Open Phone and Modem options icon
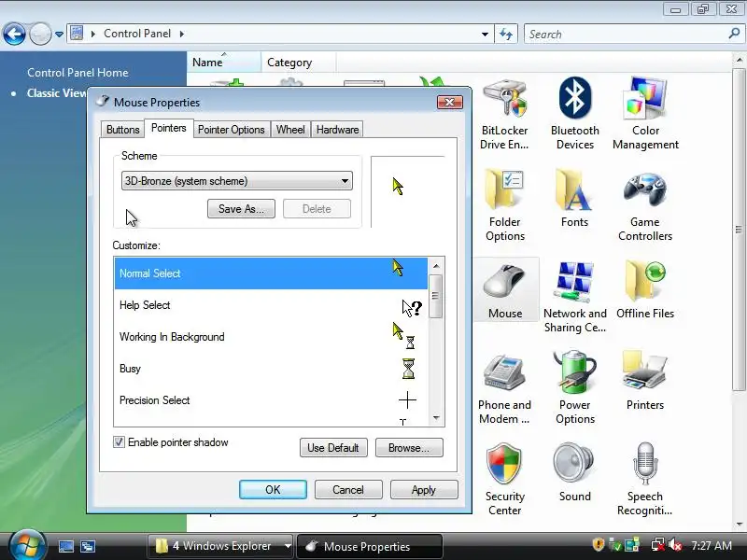This screenshot has height=560, width=747. coord(504,387)
